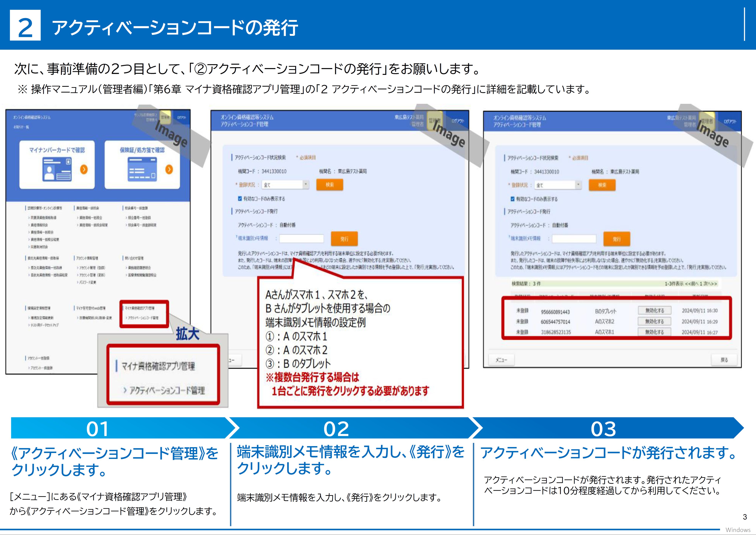The width and height of the screenshot is (756, 535).
Task: Click the Bのタブレット memo cell
Action: point(606,311)
